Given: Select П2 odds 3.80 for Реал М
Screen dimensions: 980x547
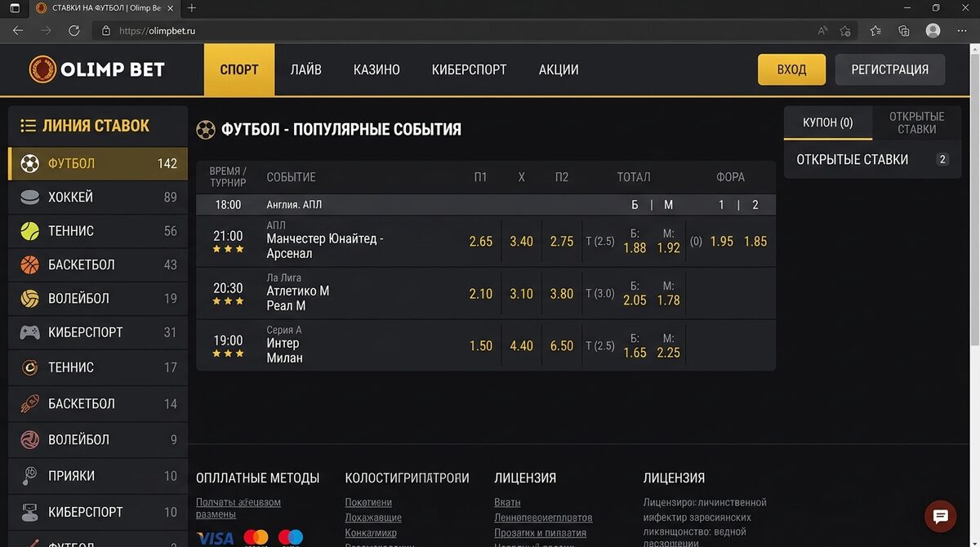Looking at the screenshot, I should 562,294.
